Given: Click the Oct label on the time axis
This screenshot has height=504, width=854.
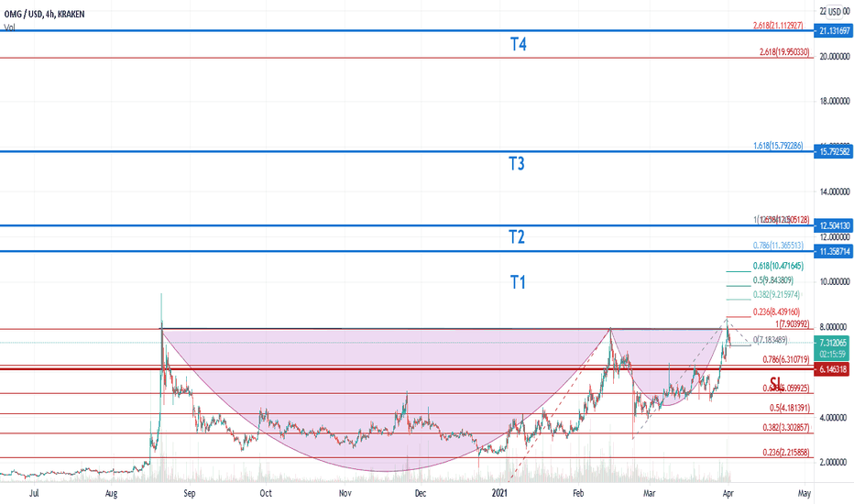Looking at the screenshot, I should (265, 493).
